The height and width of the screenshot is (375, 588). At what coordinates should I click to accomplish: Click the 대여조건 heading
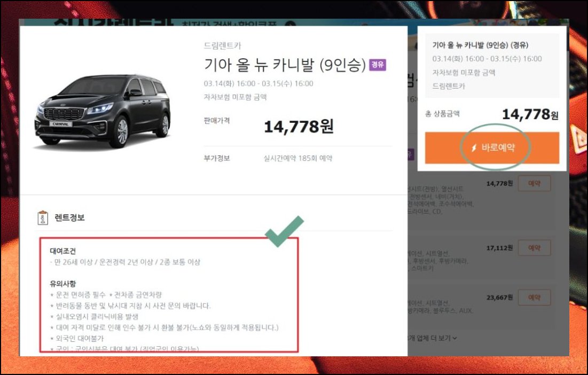coord(63,251)
